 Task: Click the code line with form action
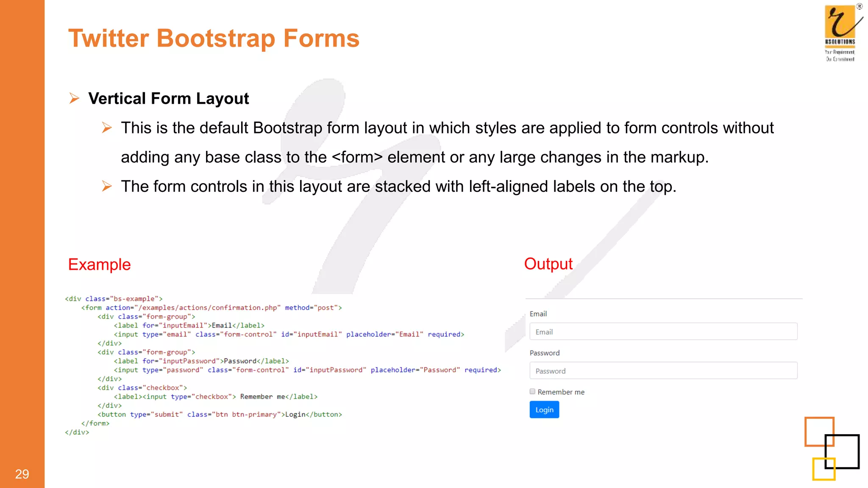tap(211, 308)
